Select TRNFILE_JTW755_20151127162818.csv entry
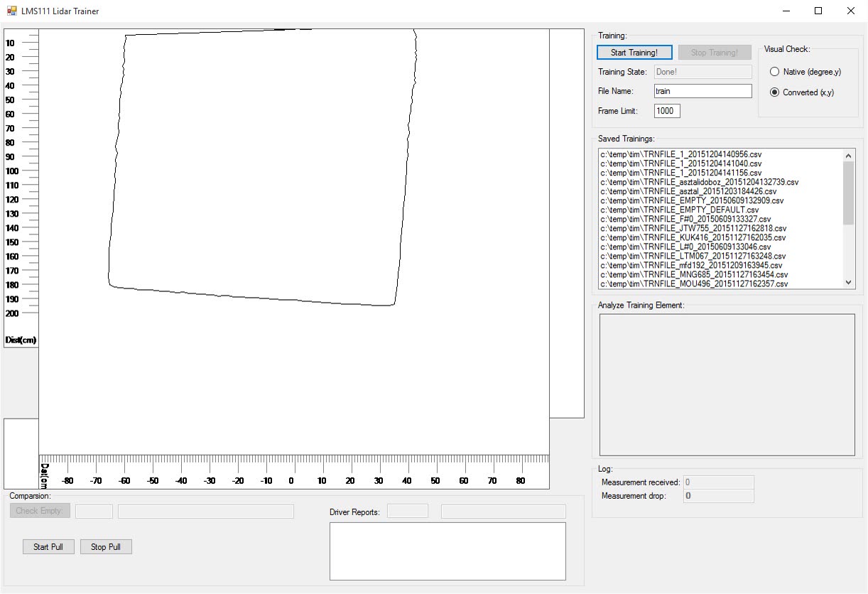 click(x=693, y=228)
